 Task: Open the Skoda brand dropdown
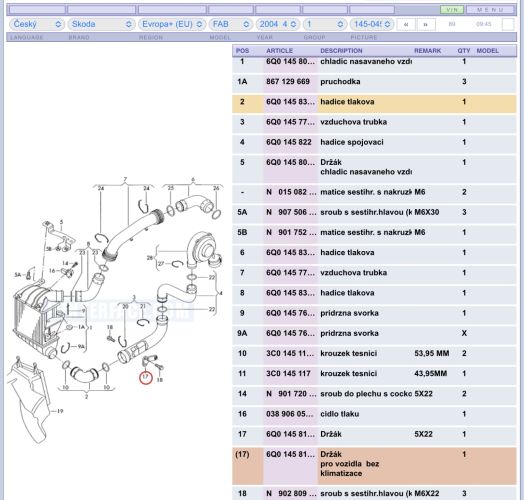(x=101, y=24)
